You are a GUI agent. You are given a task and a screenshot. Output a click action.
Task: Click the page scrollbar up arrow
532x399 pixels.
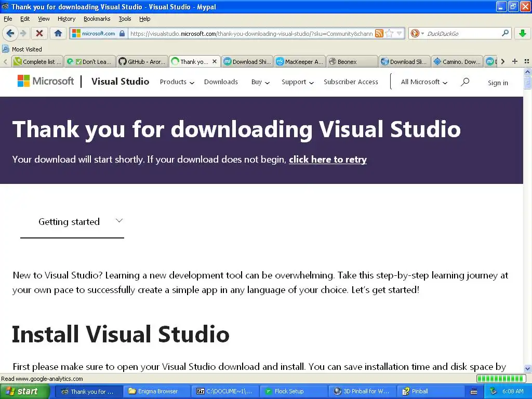[527, 72]
